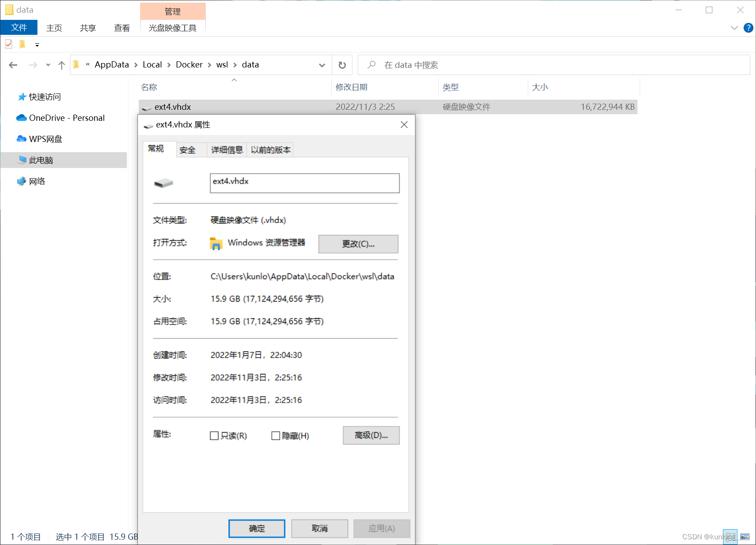Open 网络 from the navigation pane
The image size is (756, 545).
(x=37, y=181)
